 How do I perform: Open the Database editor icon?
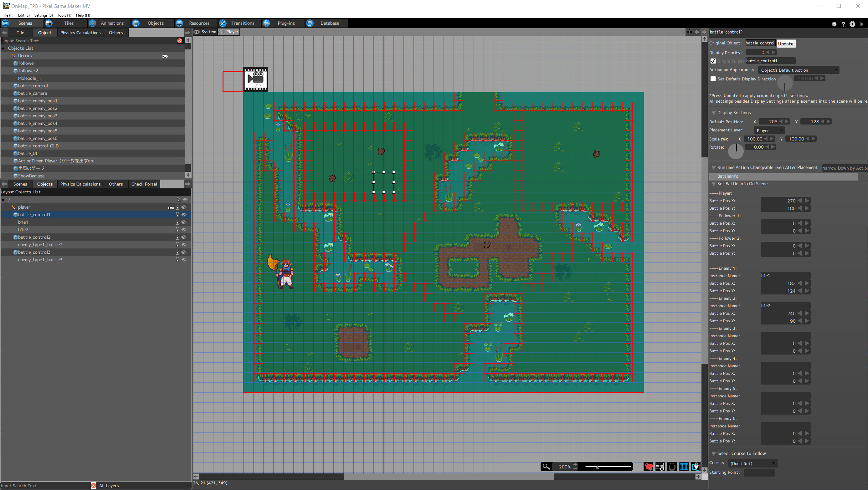pyautogui.click(x=310, y=23)
